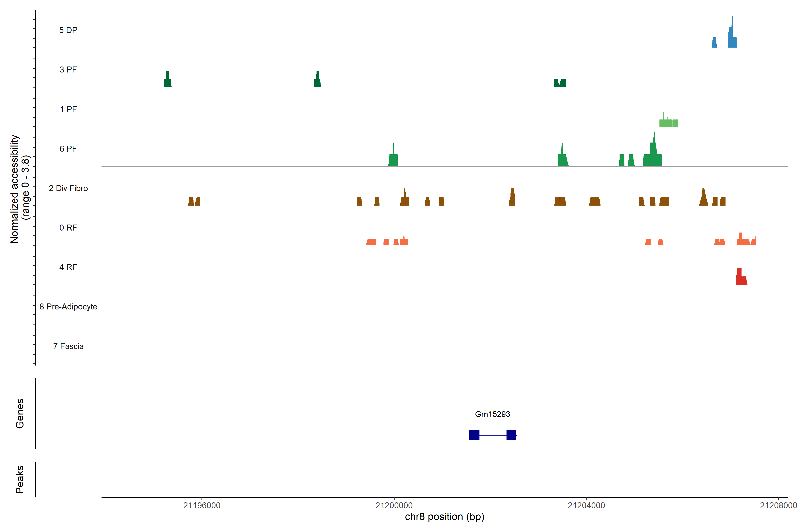The image size is (798, 532).
Task: Click the Gm15293 gene name label
Action: click(492, 414)
